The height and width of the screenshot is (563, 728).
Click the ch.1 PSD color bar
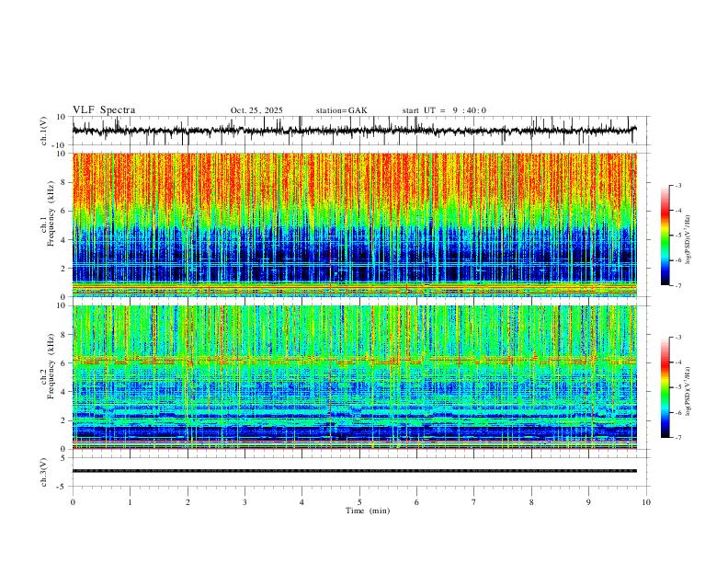(665, 236)
